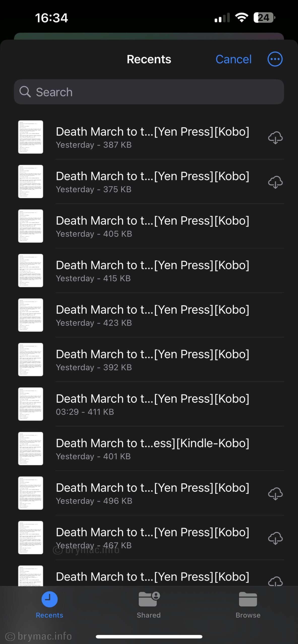
Task: Download the 375 KB file from iCloud
Action: [275, 182]
